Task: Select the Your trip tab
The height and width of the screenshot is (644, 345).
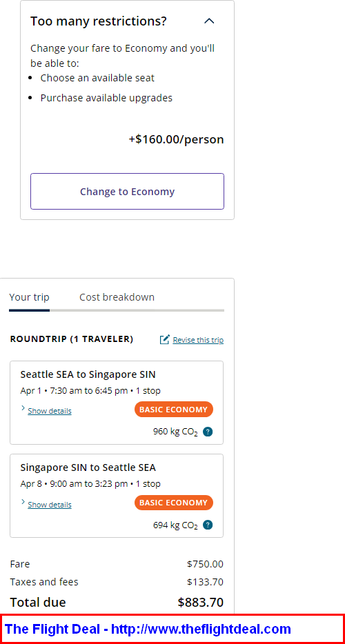Action: click(x=29, y=297)
